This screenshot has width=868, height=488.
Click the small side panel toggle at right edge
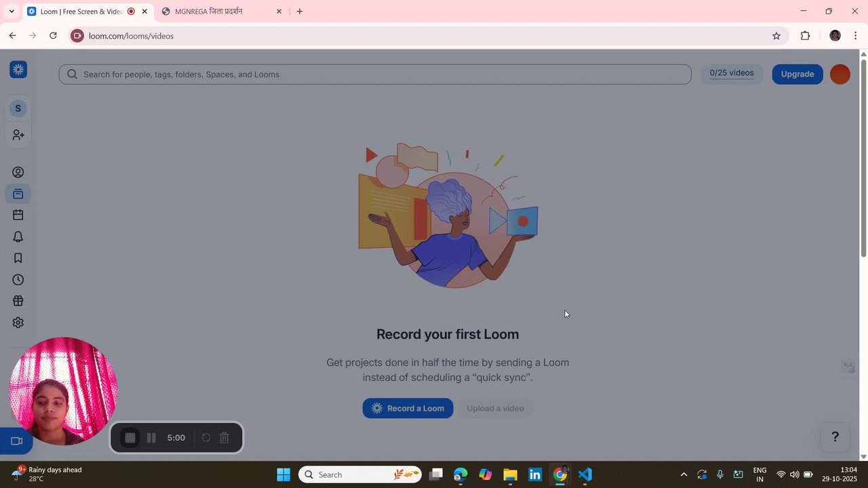(x=848, y=366)
